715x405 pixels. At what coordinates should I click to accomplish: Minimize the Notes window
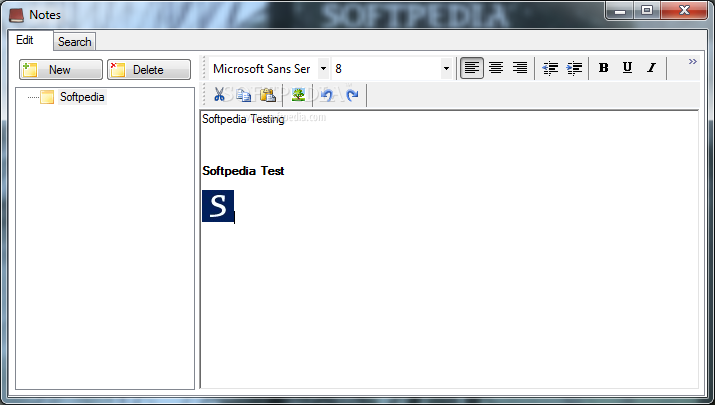tap(620, 10)
